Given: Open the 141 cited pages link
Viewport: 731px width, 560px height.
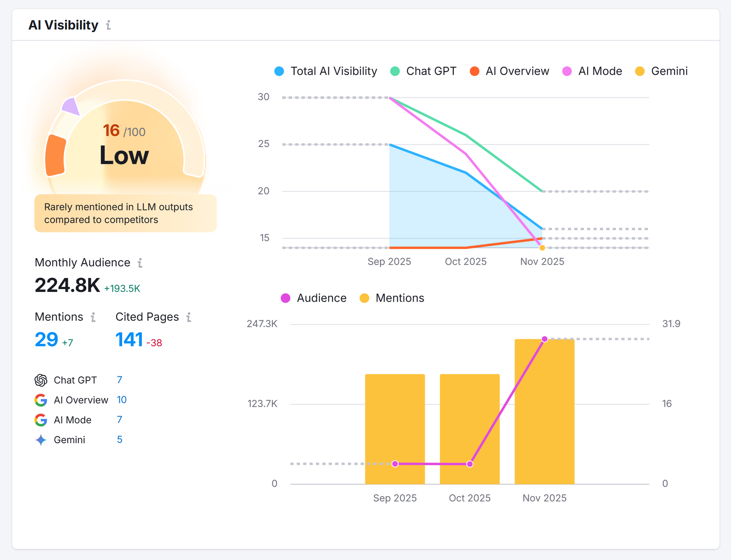Looking at the screenshot, I should [129, 339].
